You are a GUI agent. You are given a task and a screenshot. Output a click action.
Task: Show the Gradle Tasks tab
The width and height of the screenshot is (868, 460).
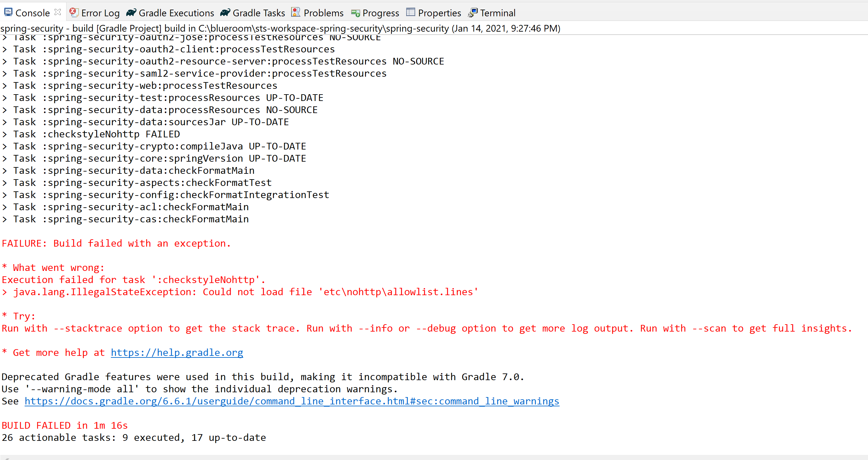(x=259, y=13)
